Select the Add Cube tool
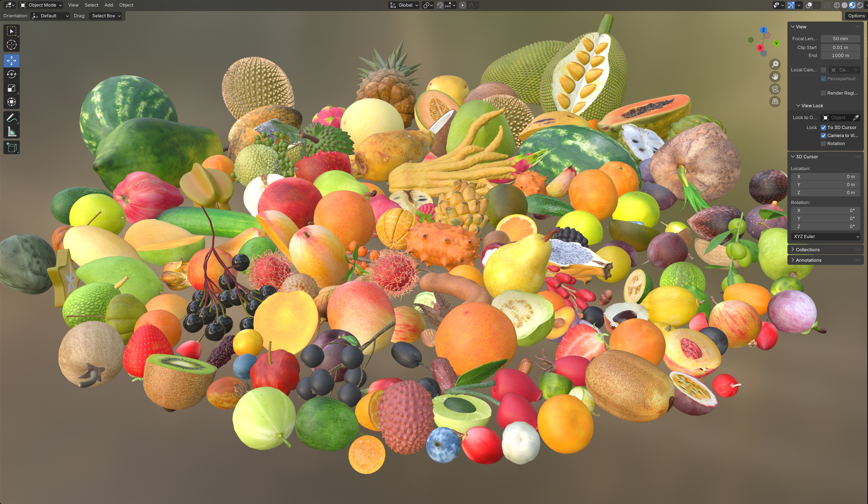 [x=11, y=148]
